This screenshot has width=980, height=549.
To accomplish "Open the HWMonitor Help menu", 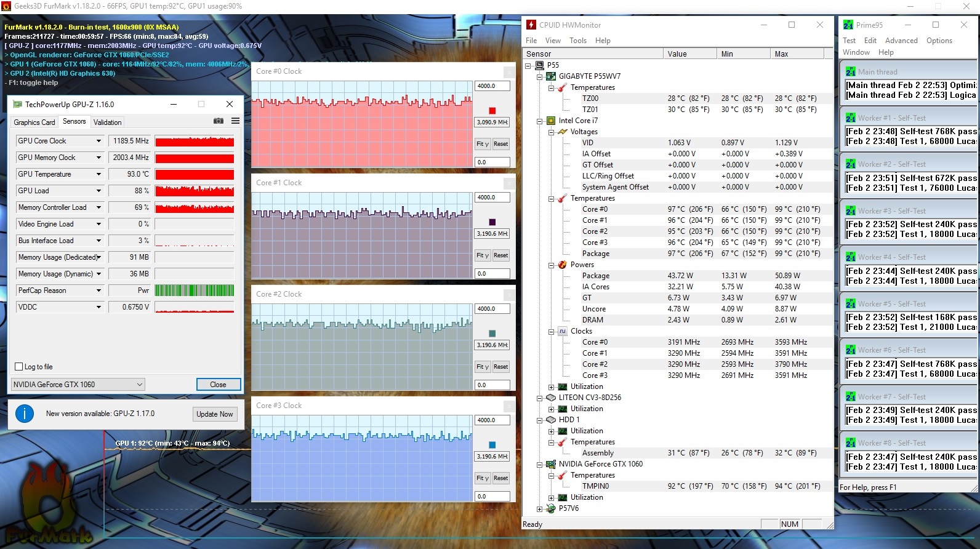I will [x=603, y=41].
